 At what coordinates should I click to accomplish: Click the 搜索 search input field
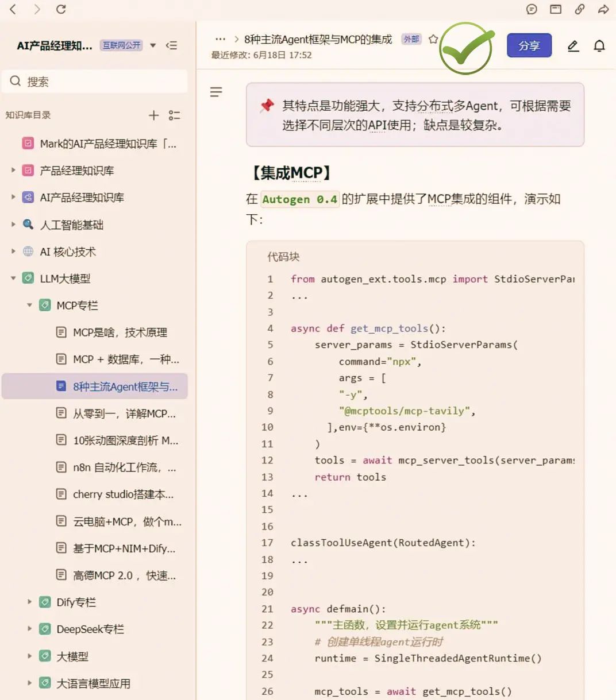95,81
